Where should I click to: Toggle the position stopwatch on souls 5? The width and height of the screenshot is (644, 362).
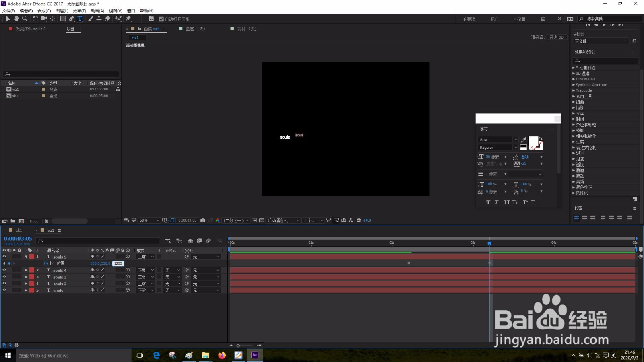click(x=46, y=263)
